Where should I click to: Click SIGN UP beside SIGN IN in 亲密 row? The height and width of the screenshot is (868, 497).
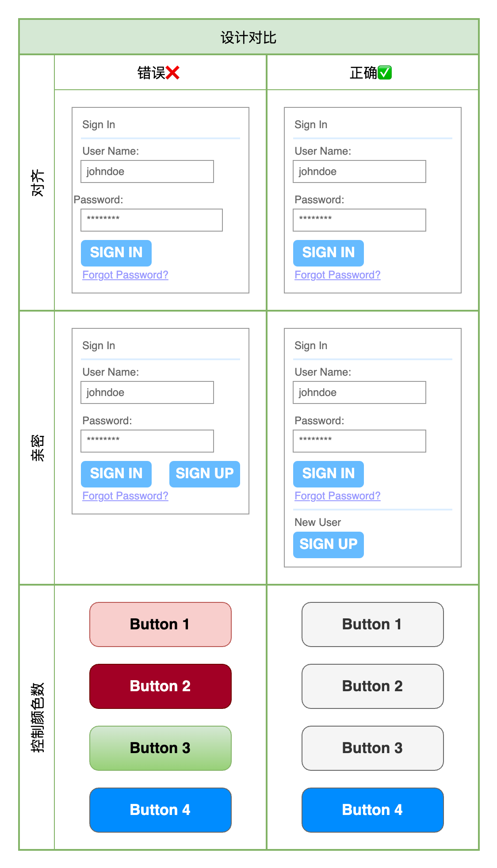click(205, 474)
